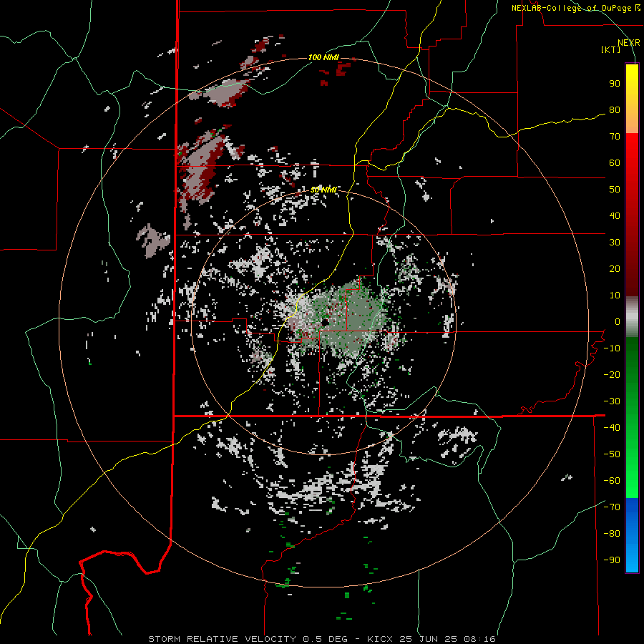This screenshot has height=644, width=644.
Task: Click the -70 value on velocity scale
Action: (x=612, y=507)
